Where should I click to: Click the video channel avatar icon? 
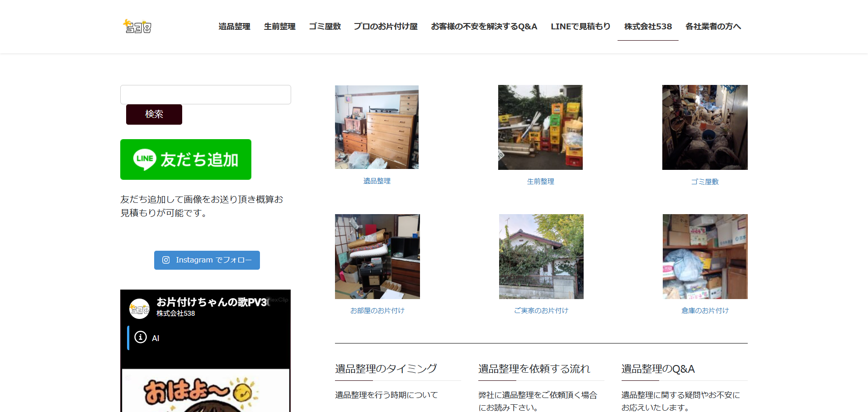pos(139,309)
